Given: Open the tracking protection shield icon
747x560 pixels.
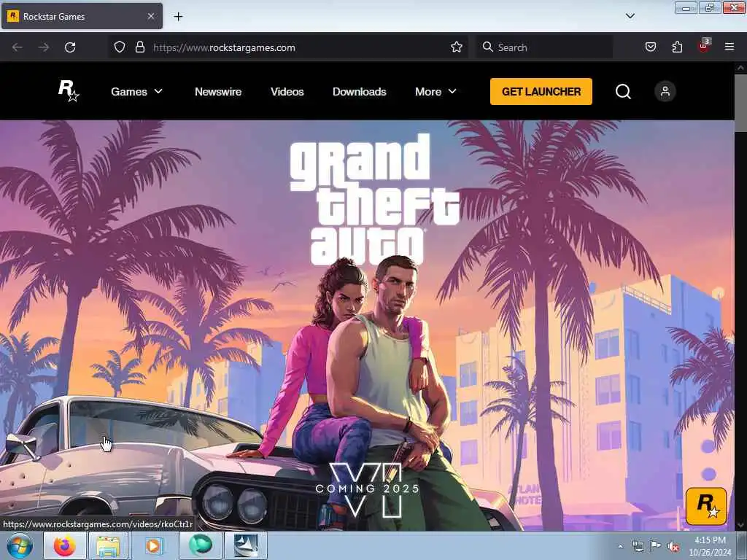Looking at the screenshot, I should (120, 47).
